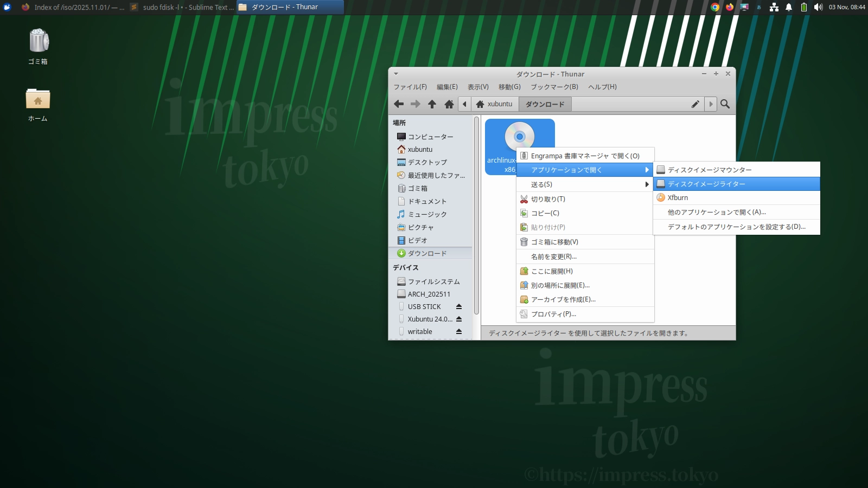Go to parent folder with up arrow

(x=432, y=104)
